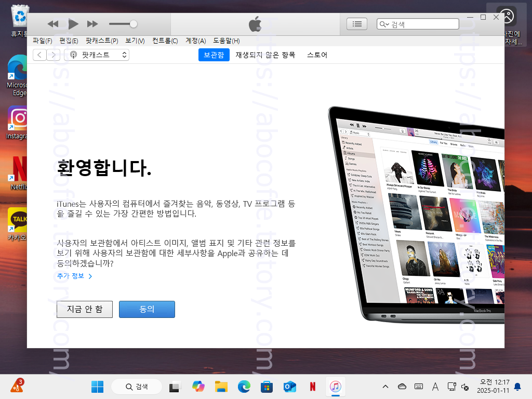Open the 컨트롤(C) menu
532x399 pixels.
click(x=165, y=41)
